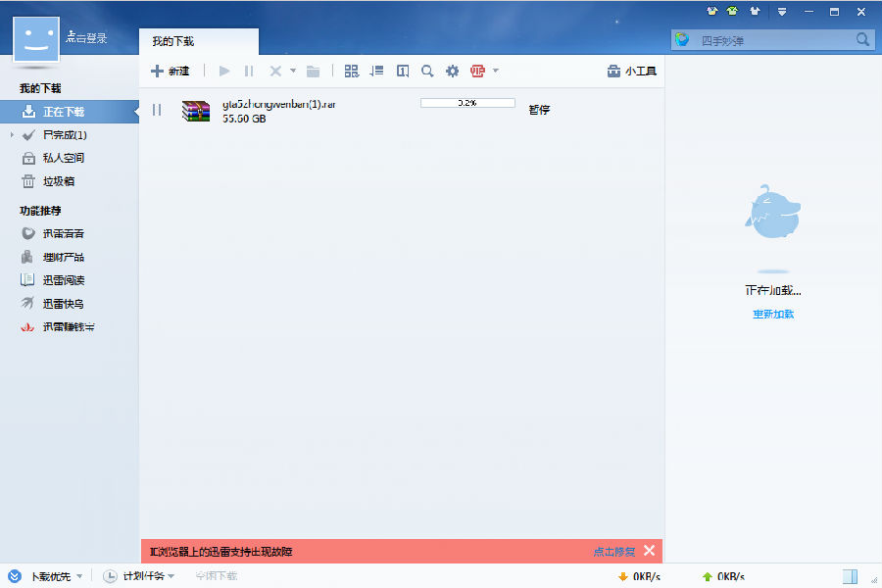The image size is (882, 588).
Task: Select 已完成(1) in the sidebar
Action: coord(65,134)
